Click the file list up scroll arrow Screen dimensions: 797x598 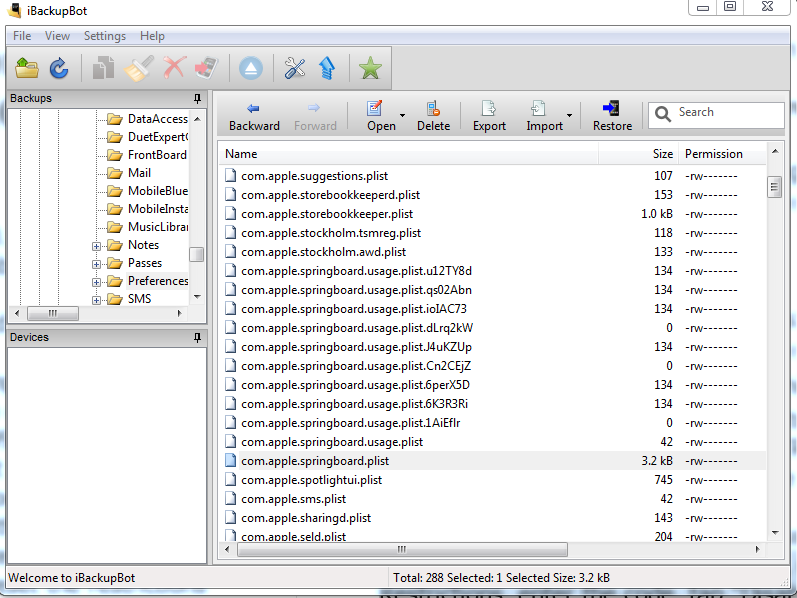(775, 151)
